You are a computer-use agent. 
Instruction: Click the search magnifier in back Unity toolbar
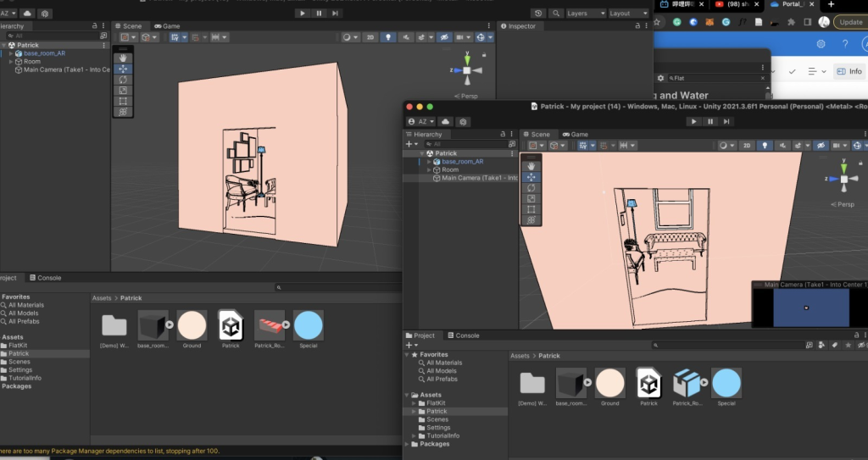[556, 14]
